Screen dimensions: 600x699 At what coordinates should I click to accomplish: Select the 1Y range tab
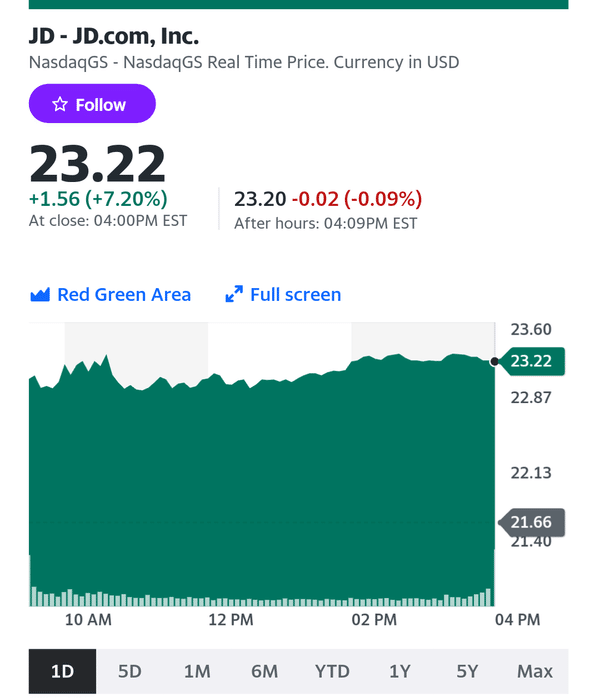tap(399, 671)
